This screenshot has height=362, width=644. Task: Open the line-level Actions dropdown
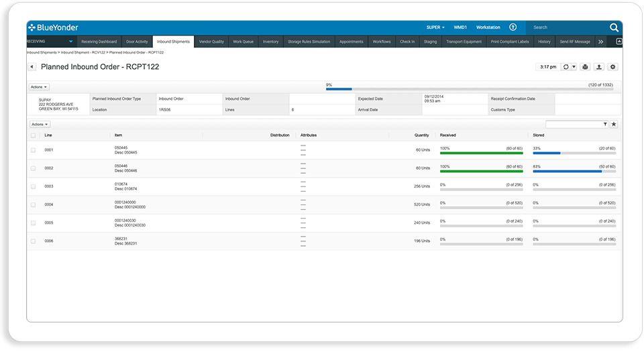click(40, 124)
